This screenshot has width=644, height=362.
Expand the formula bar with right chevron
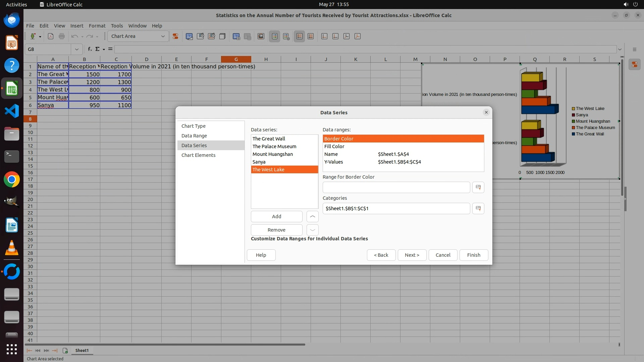coord(620,49)
